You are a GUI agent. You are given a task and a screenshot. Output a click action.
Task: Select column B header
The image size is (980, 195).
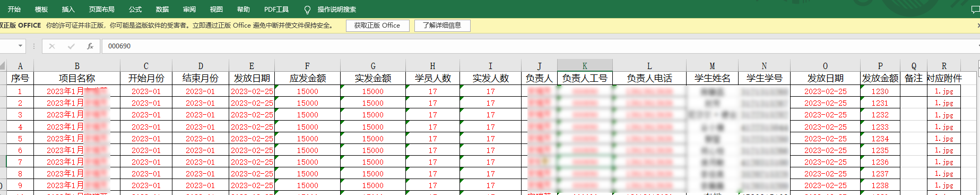[77, 66]
